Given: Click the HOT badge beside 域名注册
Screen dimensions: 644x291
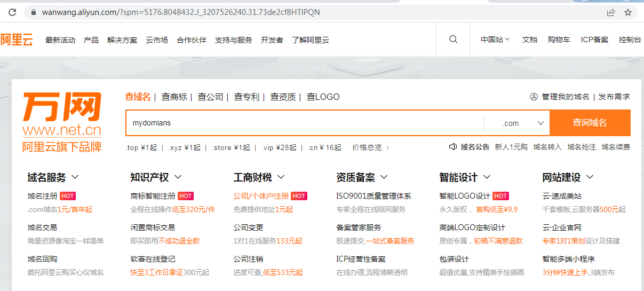Looking at the screenshot, I should pos(68,196).
